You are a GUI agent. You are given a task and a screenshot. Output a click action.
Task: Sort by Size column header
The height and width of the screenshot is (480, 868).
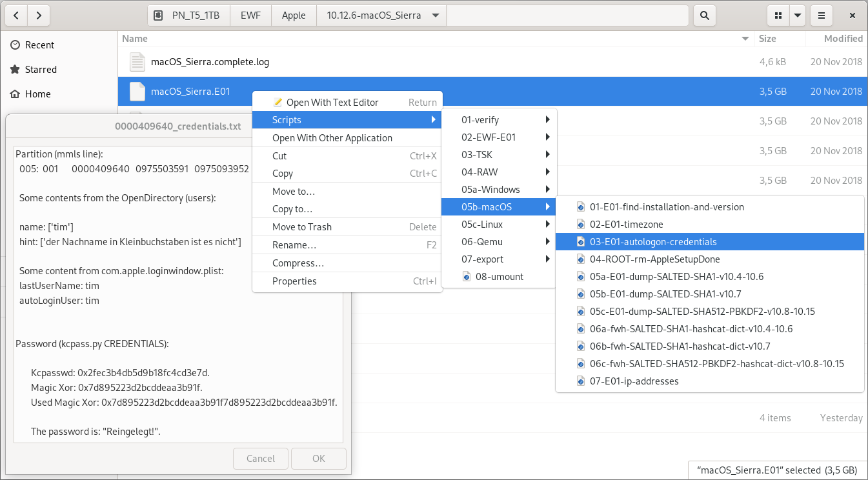pos(767,39)
